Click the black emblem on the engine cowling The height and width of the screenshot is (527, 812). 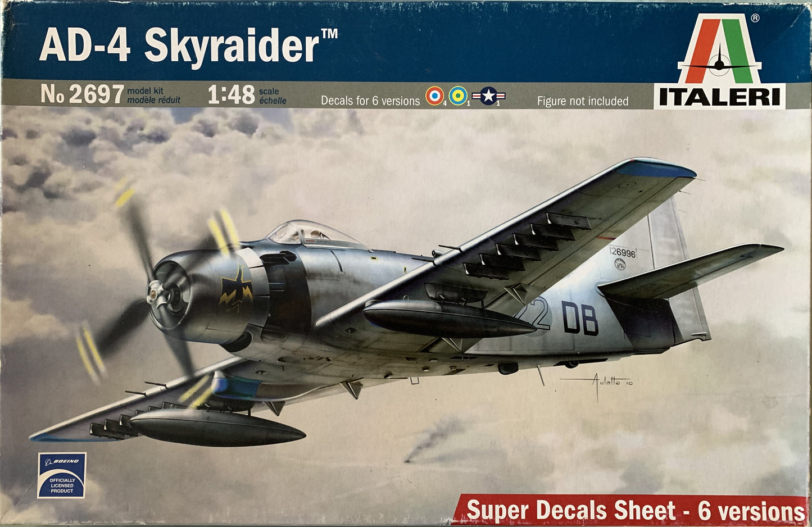(236, 289)
